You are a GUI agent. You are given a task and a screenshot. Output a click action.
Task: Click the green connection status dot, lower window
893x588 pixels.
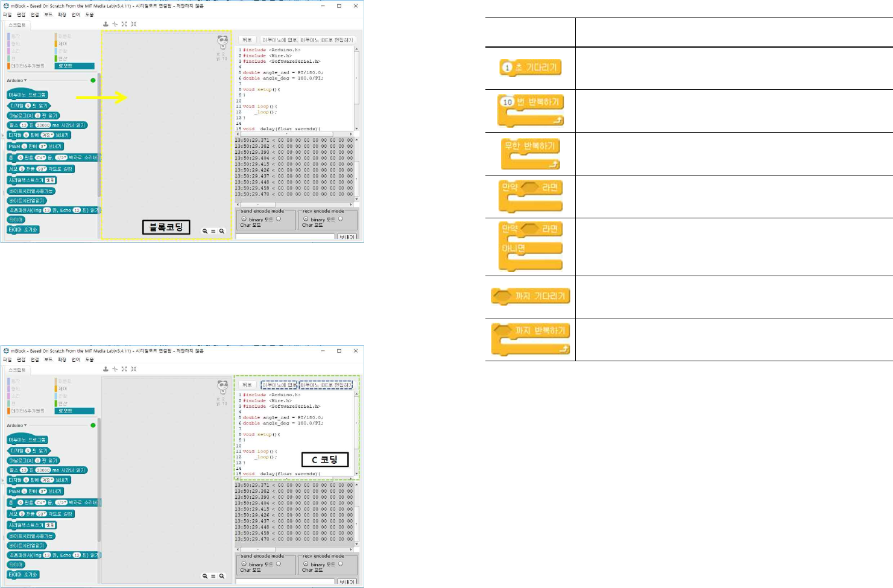coord(93,425)
